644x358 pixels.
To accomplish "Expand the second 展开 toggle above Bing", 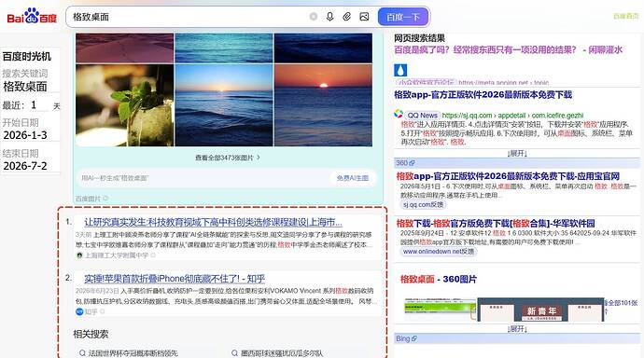I will 517,329.
